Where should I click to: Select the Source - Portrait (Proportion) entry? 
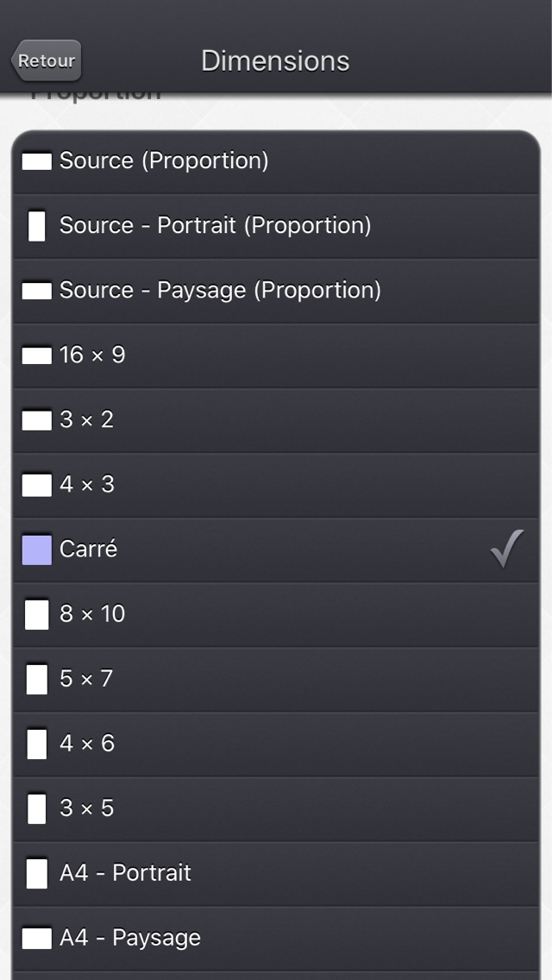[x=276, y=226]
